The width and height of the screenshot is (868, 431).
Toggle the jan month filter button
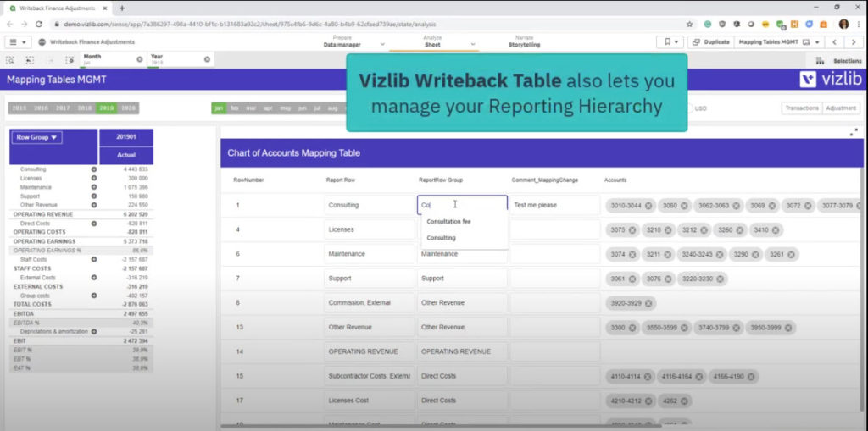(220, 108)
